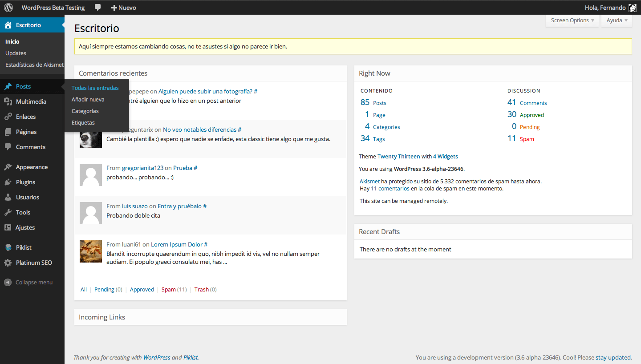The height and width of the screenshot is (364, 641).
Task: Select Añadir nueva from Posts submenu
Action: pos(88,100)
